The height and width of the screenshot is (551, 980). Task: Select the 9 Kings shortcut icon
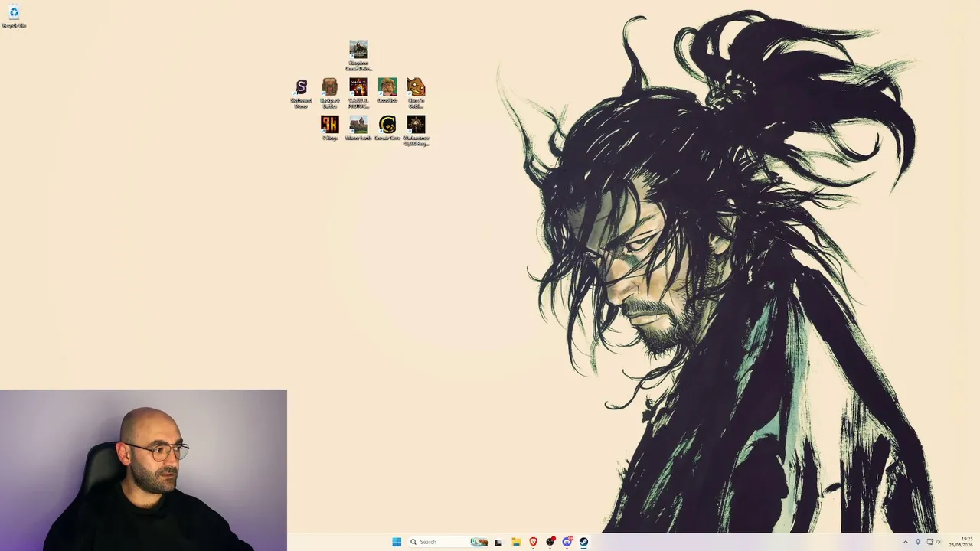tap(330, 124)
